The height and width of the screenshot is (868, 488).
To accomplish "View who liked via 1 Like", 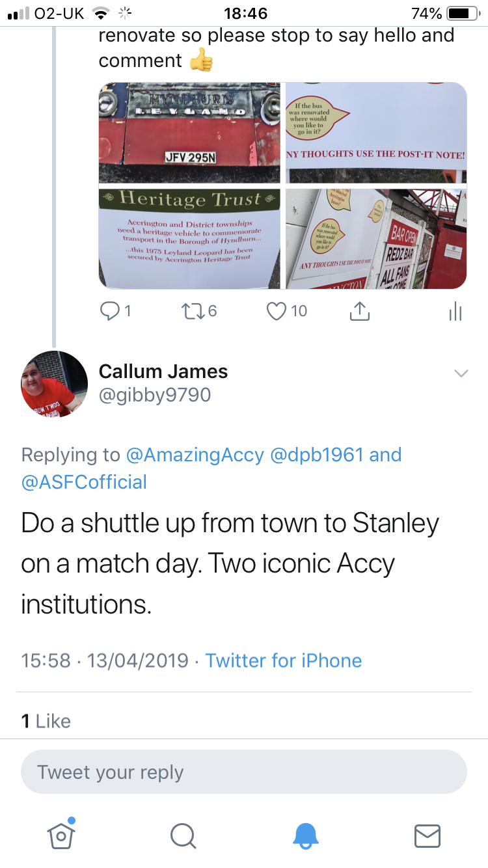I will 46,721.
